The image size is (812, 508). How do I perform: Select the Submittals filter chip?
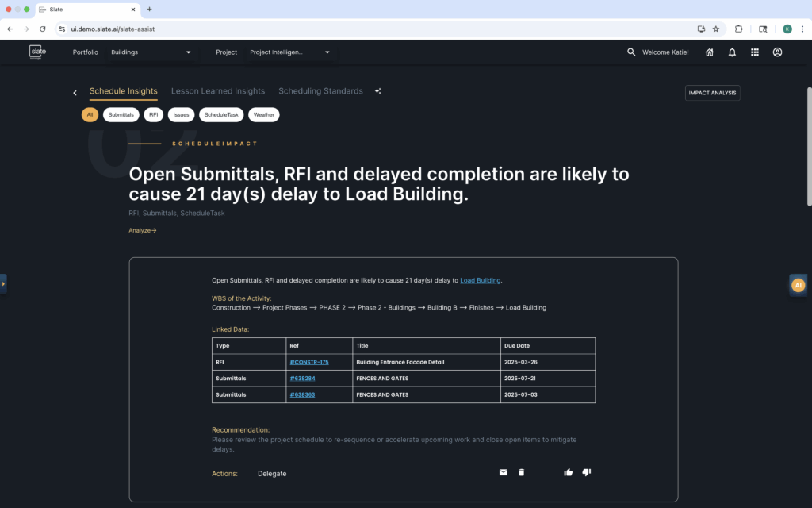121,114
